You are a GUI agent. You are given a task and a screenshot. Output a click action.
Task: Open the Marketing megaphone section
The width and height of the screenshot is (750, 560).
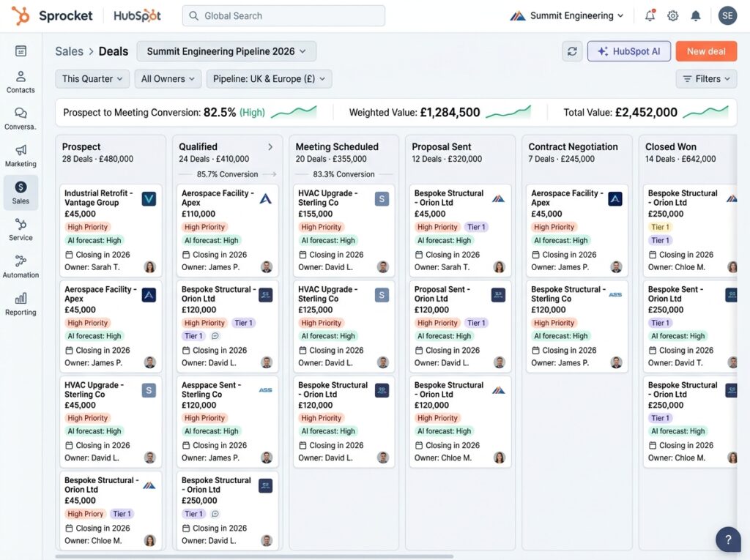(x=21, y=156)
